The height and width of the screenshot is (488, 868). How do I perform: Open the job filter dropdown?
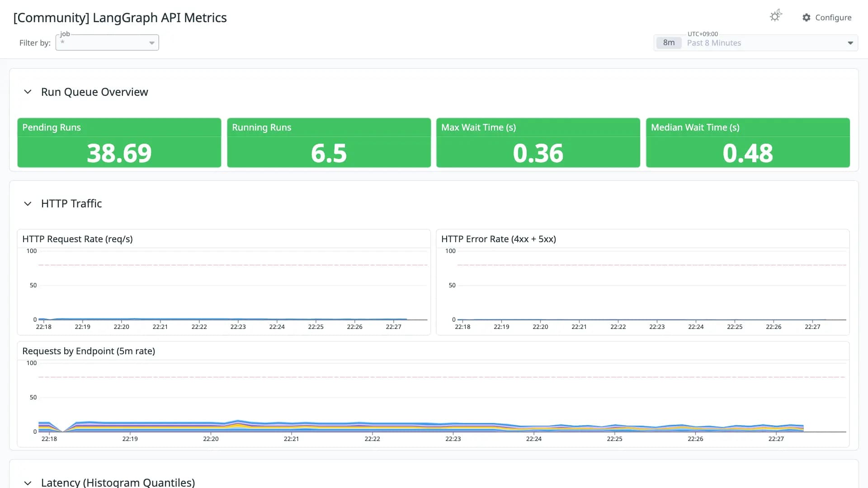pyautogui.click(x=107, y=42)
